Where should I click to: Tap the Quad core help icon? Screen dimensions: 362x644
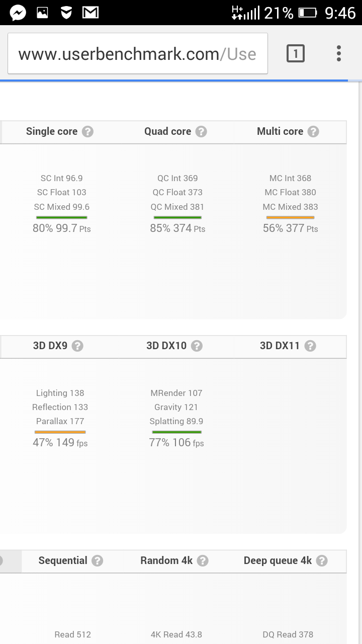[201, 132]
